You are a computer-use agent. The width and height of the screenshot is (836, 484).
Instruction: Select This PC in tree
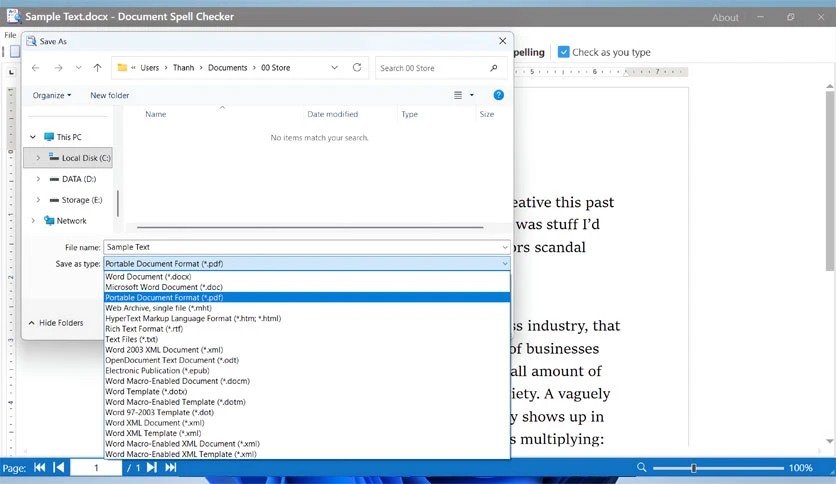click(69, 137)
